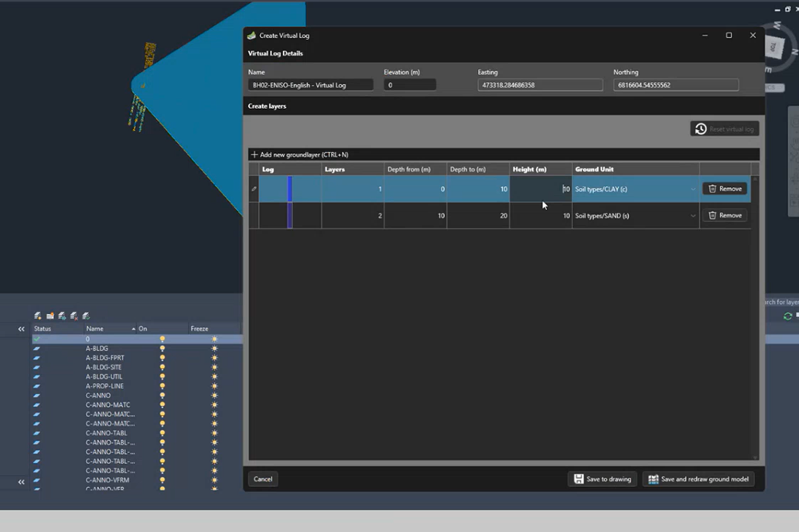Open Ground Unit dropdown for SAND layer
This screenshot has width=799, height=532.
tap(692, 217)
